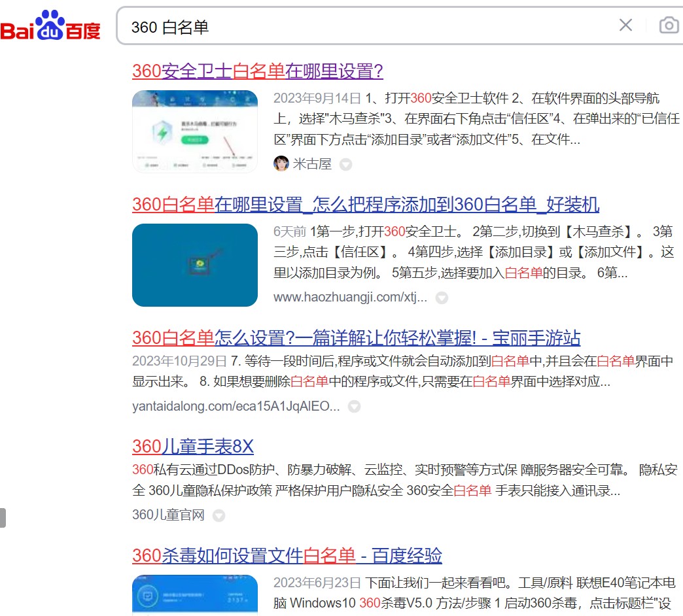The width and height of the screenshot is (683, 616).
Task: Open www.haozhuangji.com source URL
Action: [350, 297]
